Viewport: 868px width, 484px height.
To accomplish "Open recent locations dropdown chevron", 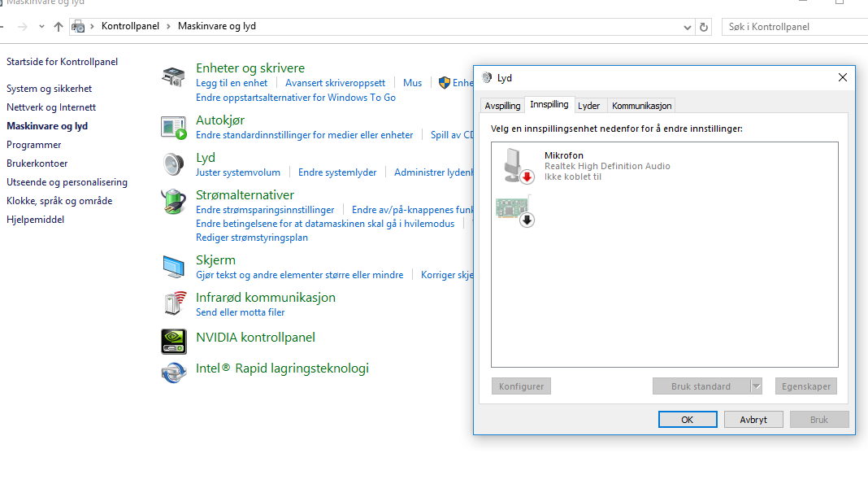I will click(41, 27).
